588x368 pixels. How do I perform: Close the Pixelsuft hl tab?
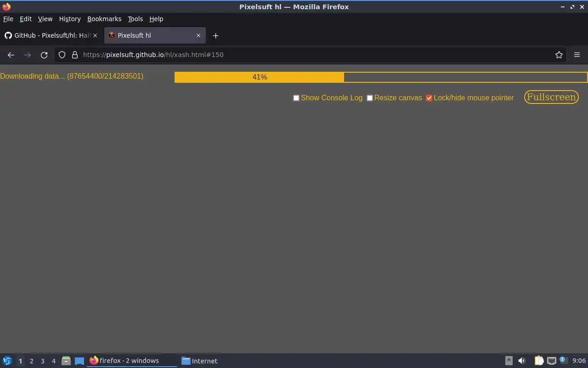coord(198,35)
